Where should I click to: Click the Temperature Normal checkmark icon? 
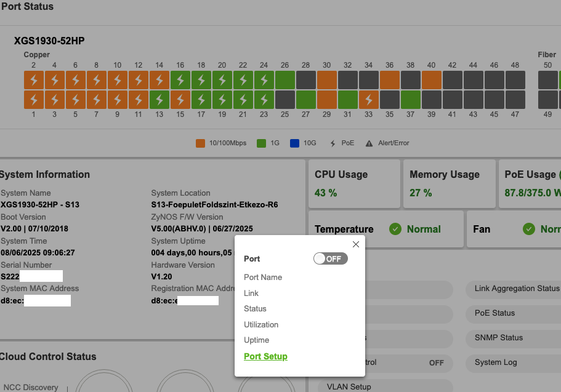tap(395, 229)
